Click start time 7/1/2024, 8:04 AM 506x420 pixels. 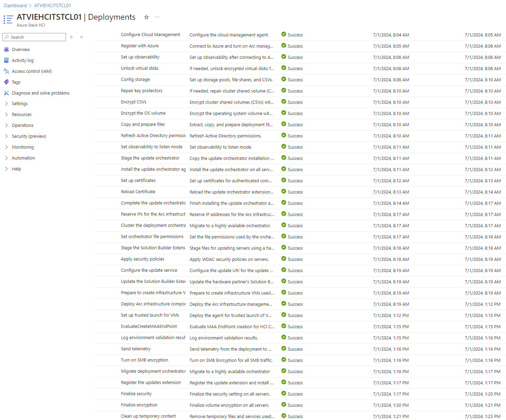[x=391, y=35]
